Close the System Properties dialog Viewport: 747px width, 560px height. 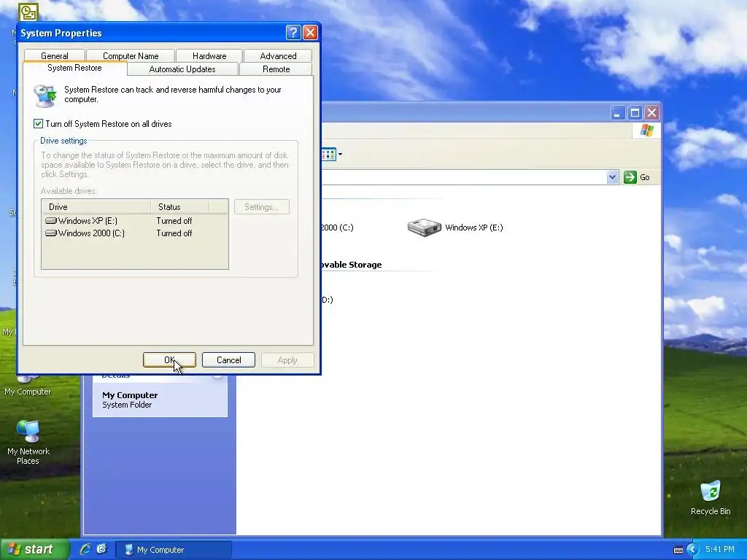click(310, 32)
